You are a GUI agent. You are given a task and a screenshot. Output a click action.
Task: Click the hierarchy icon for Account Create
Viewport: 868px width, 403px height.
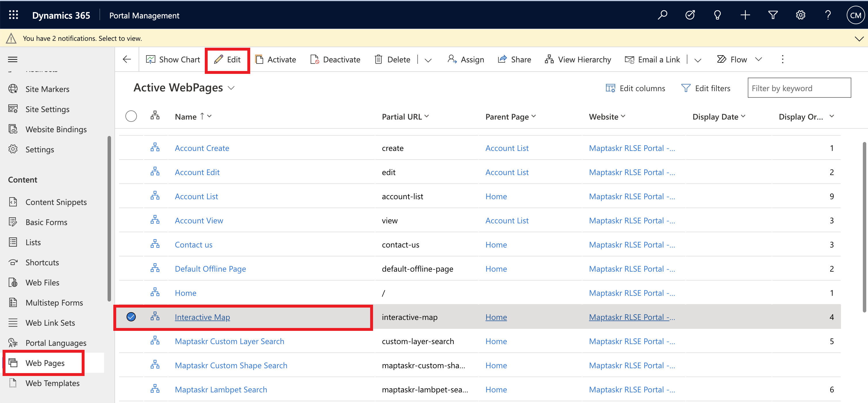[x=155, y=147]
